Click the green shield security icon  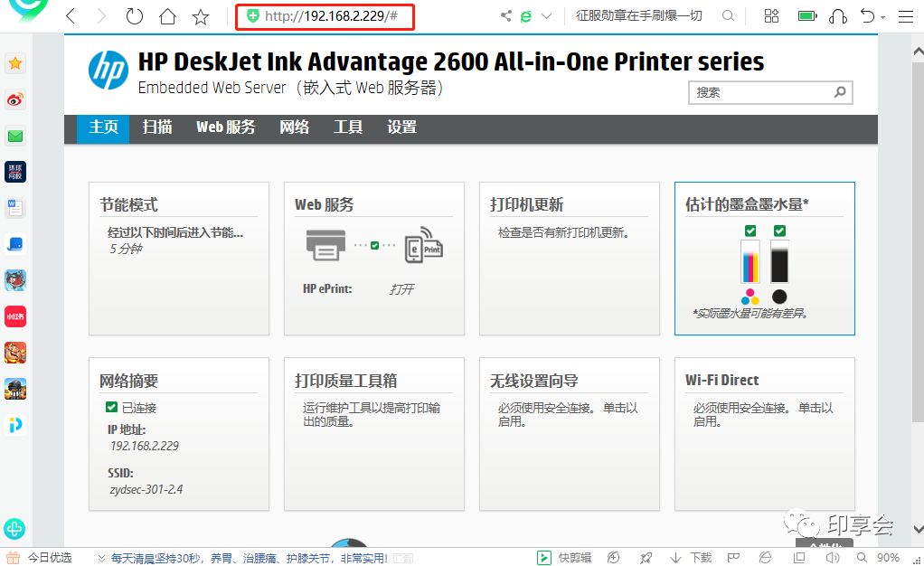click(x=253, y=16)
